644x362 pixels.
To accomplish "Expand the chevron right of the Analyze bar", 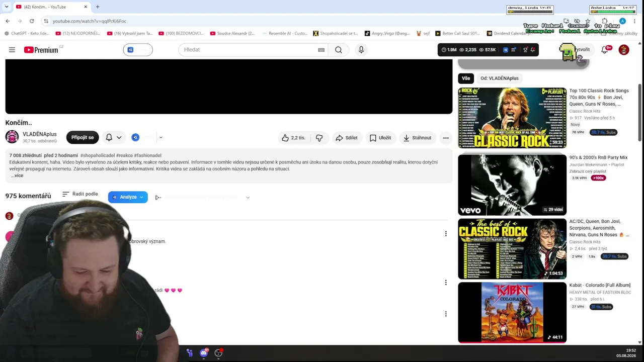I will coord(248,198).
